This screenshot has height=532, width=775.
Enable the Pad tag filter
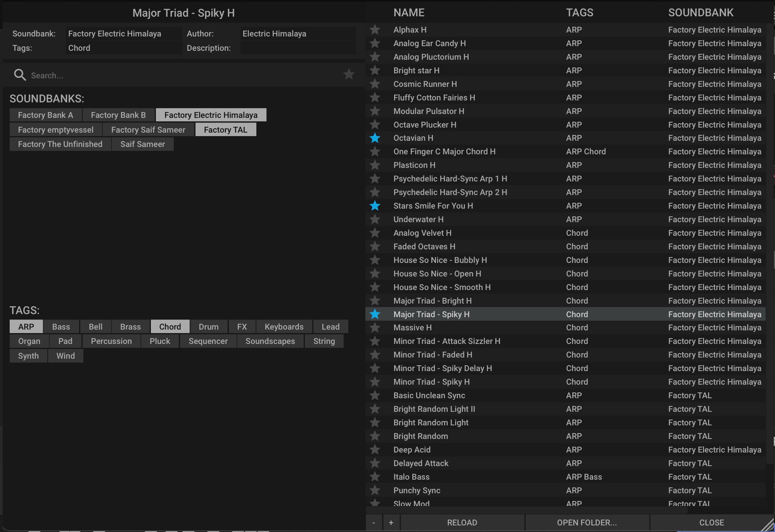(x=65, y=341)
